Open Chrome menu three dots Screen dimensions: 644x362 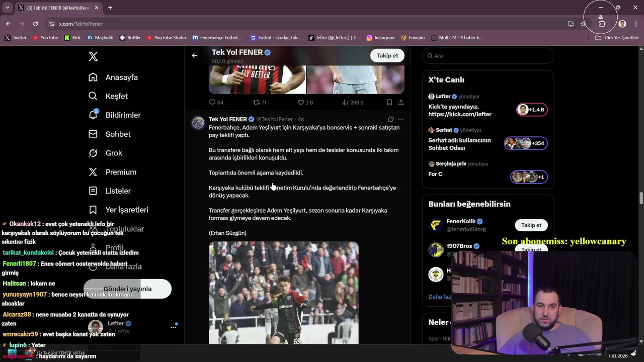pyautogui.click(x=636, y=24)
